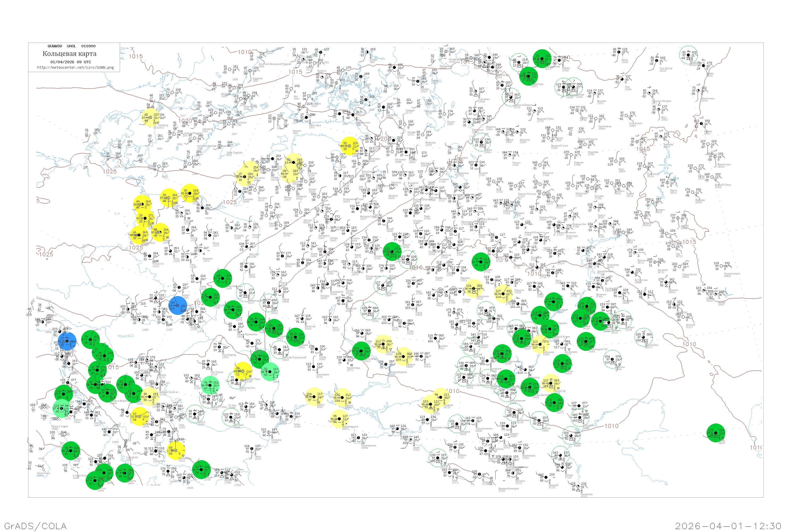This screenshot has width=798, height=532.
Task: Click the Constanta station symbol
Action: click(x=269, y=432)
